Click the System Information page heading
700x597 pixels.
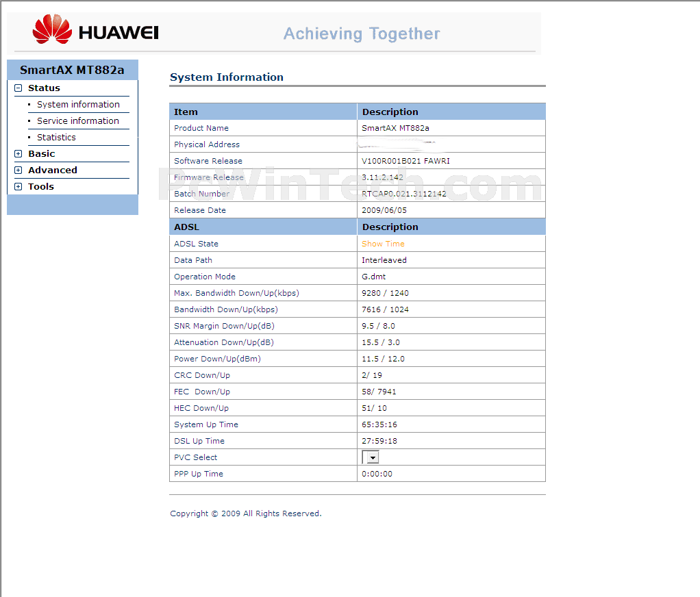(x=226, y=77)
